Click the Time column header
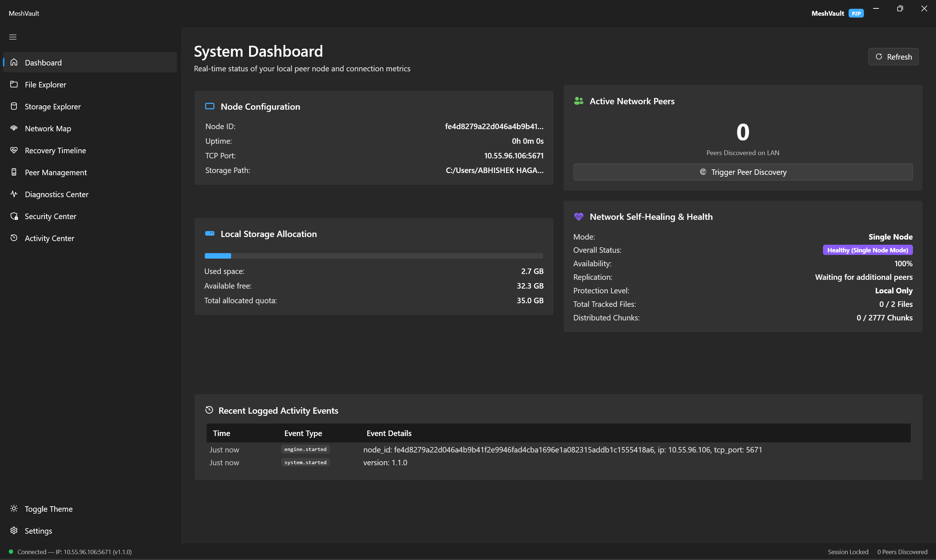The height and width of the screenshot is (560, 936). (x=221, y=433)
